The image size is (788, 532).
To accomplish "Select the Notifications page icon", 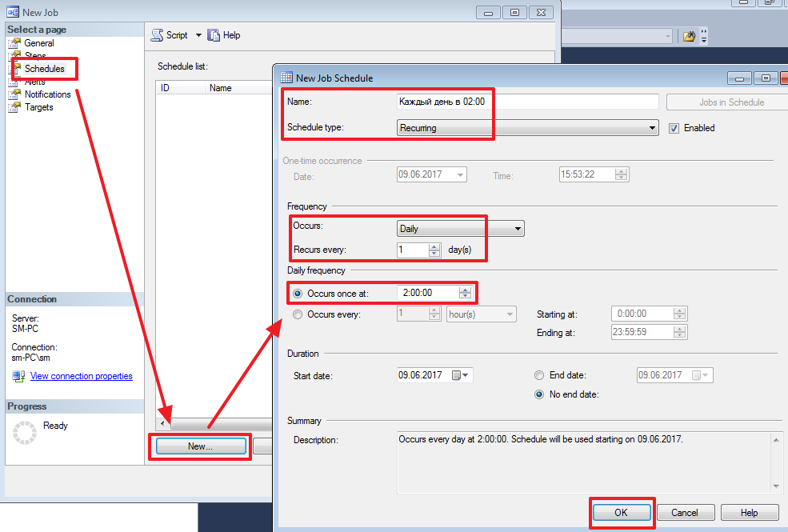I will click(x=14, y=94).
